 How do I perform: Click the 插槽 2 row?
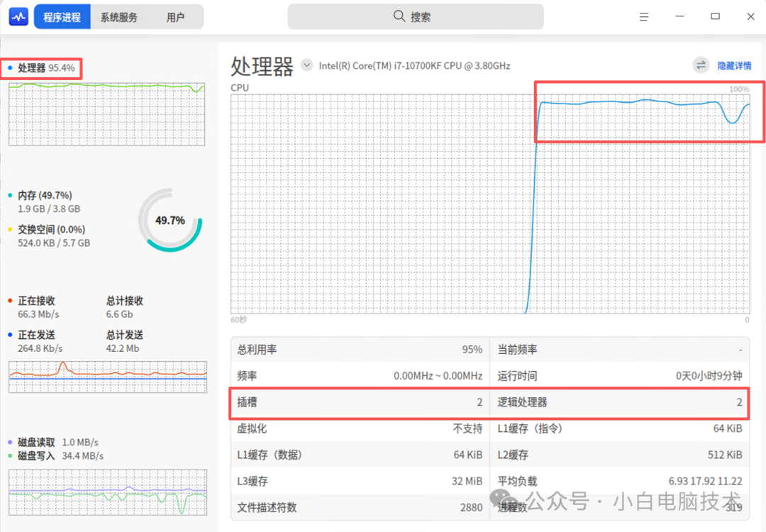coord(360,402)
